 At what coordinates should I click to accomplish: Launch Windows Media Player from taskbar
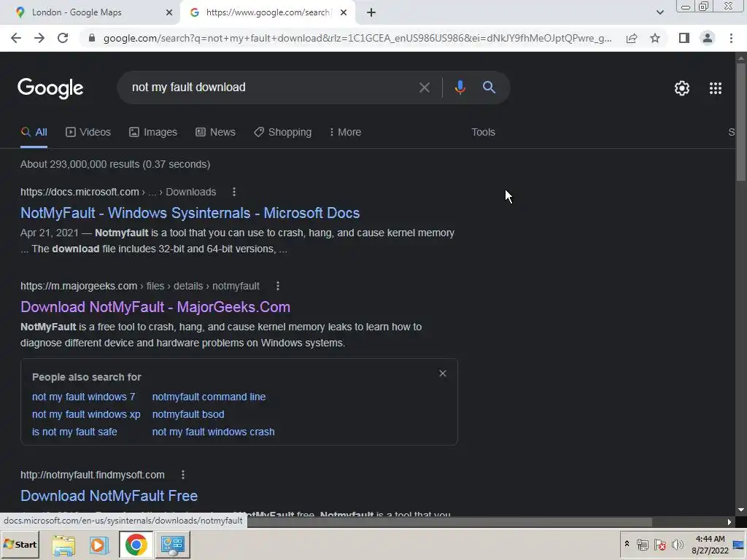click(x=99, y=545)
